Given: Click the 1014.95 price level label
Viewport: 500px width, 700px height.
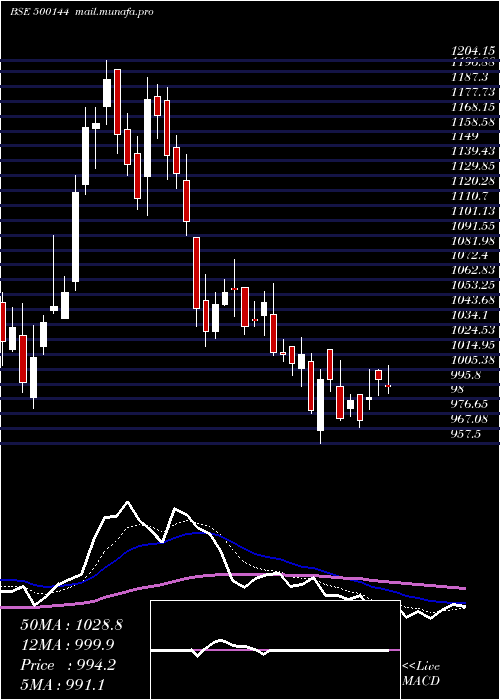Looking at the screenshot, I should [x=473, y=345].
